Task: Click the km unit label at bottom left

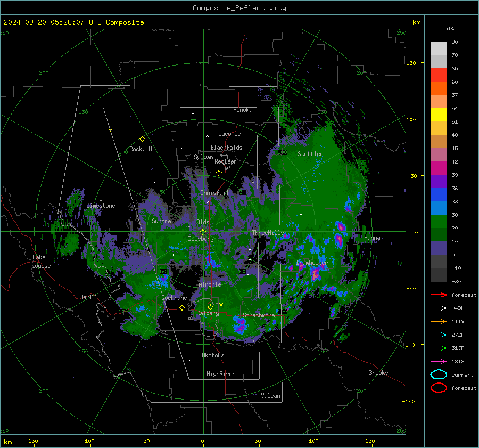Action: pos(8,442)
